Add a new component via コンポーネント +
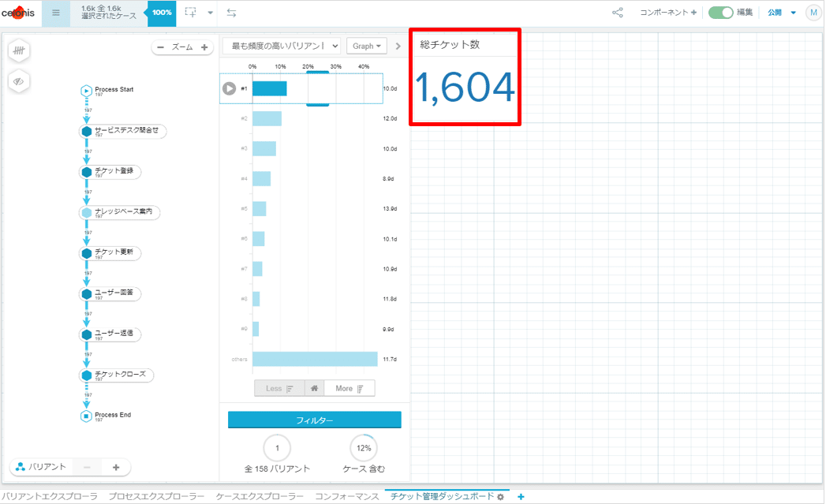This screenshot has width=826, height=504. coord(668,12)
